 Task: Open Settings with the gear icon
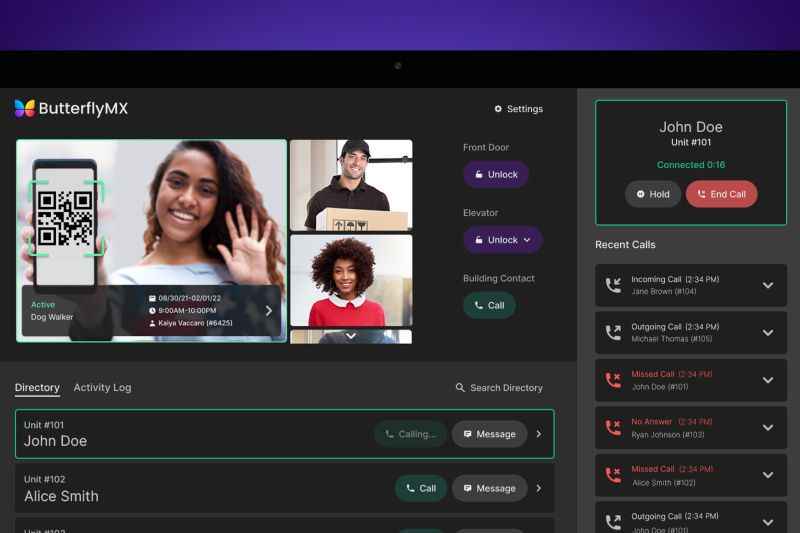(x=498, y=109)
